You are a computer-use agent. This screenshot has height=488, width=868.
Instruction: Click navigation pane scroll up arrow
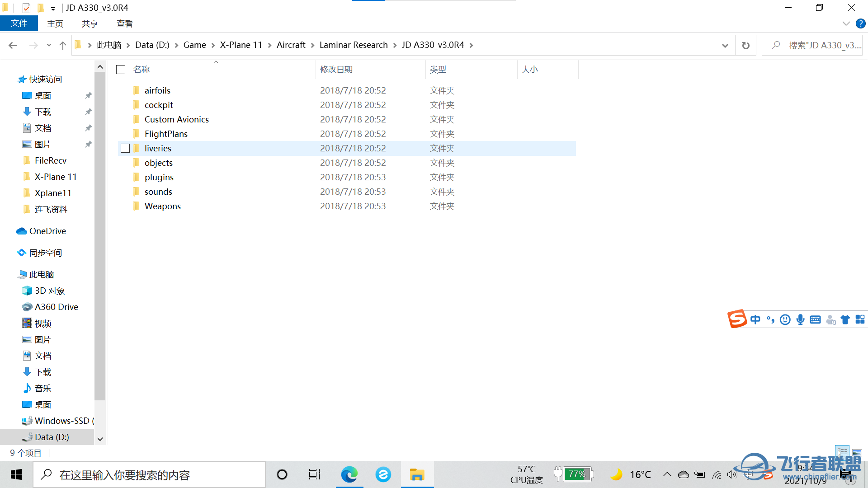[100, 67]
